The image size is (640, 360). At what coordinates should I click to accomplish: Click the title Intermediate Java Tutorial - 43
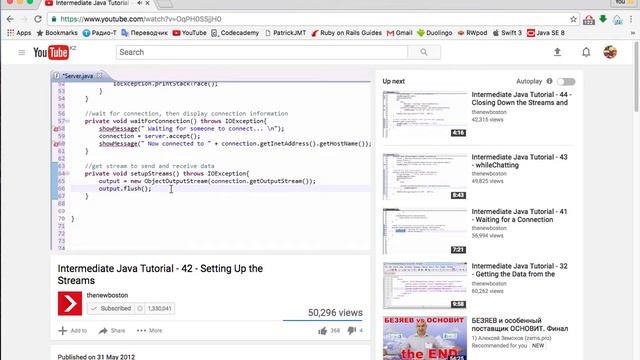[x=519, y=161]
